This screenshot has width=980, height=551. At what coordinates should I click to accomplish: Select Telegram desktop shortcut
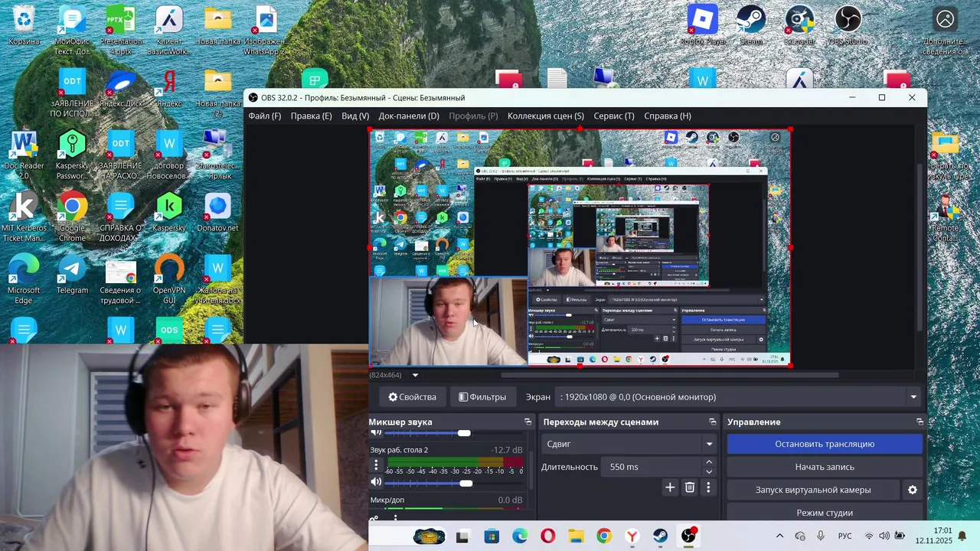tap(72, 275)
